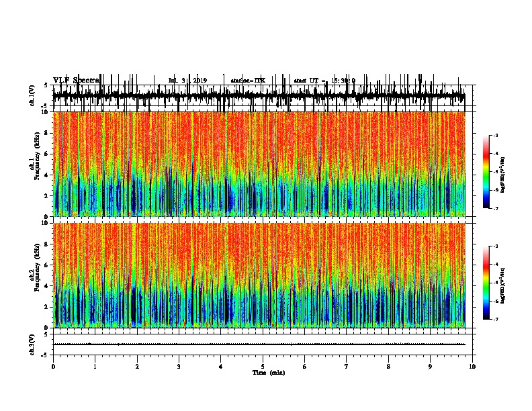Click time axis tick label '9'
The width and height of the screenshot is (532, 411).
(x=430, y=367)
